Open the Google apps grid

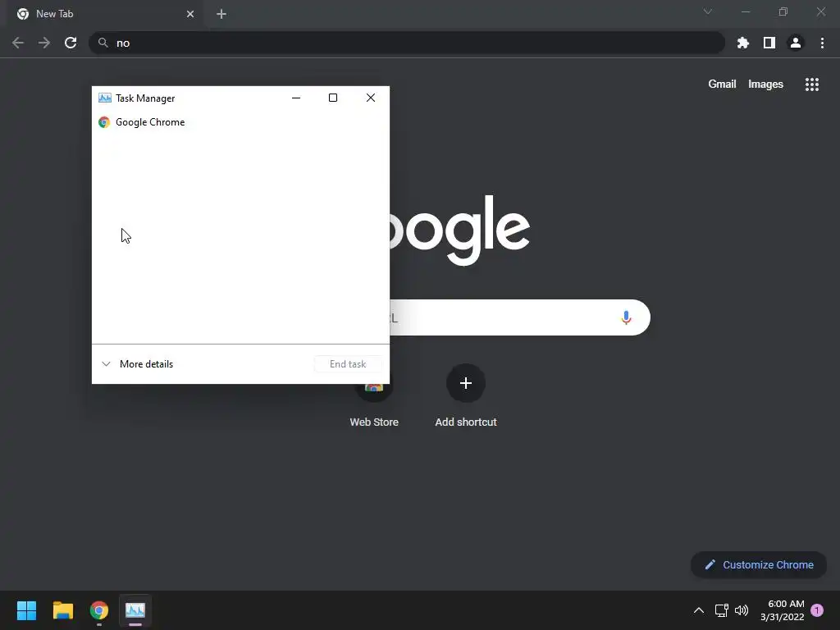pyautogui.click(x=811, y=84)
